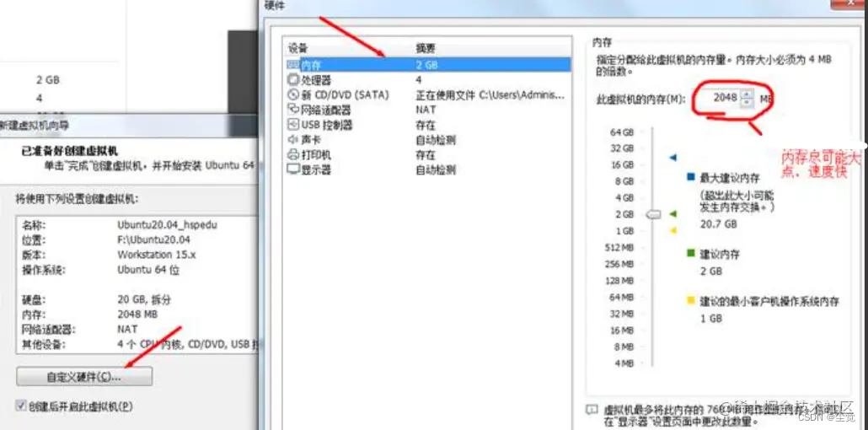Select 存在 summary of 打印机 row
This screenshot has width=868, height=430.
click(x=425, y=154)
